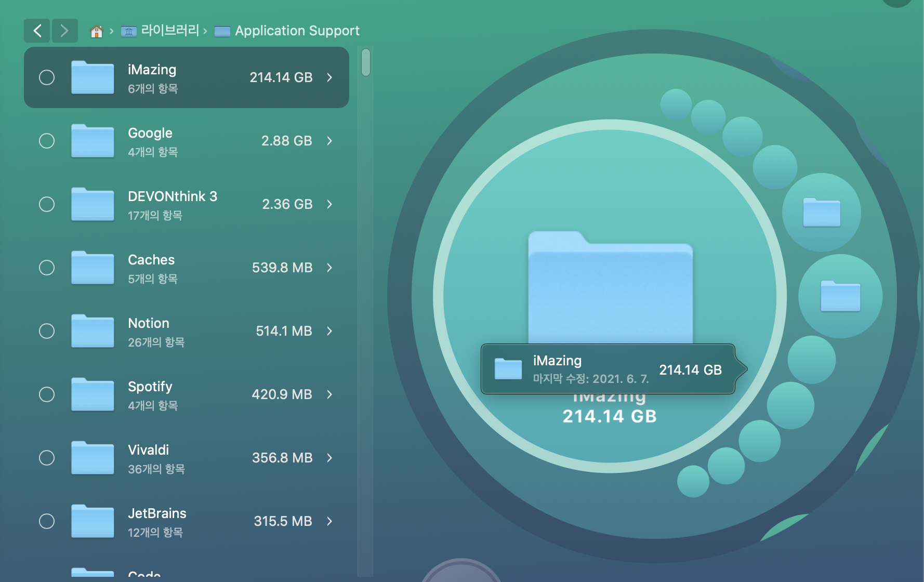Expand JetBrains folder with its chevron
This screenshot has width=924, height=582.
pos(329,521)
